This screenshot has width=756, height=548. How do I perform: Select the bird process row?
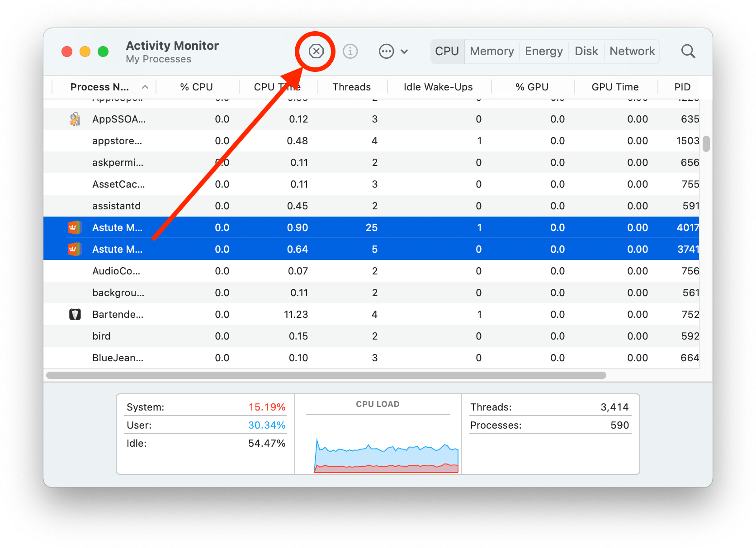(271, 336)
